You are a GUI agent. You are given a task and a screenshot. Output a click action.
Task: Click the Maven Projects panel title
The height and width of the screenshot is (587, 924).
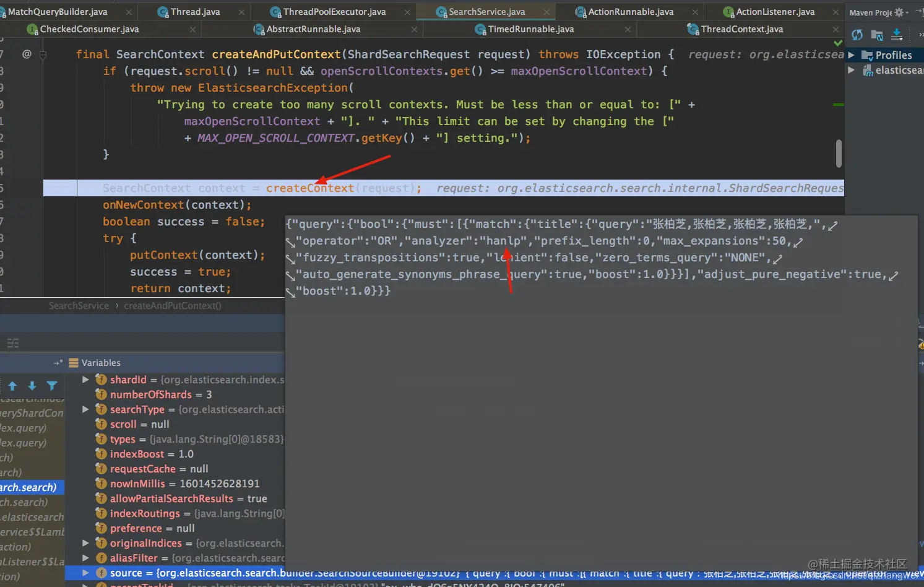point(871,12)
